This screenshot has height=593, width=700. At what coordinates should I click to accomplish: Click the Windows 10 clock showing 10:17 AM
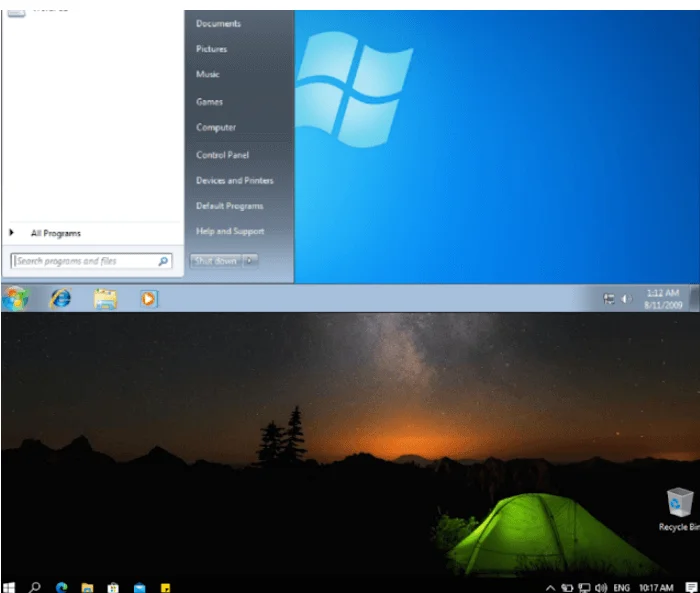point(656,588)
